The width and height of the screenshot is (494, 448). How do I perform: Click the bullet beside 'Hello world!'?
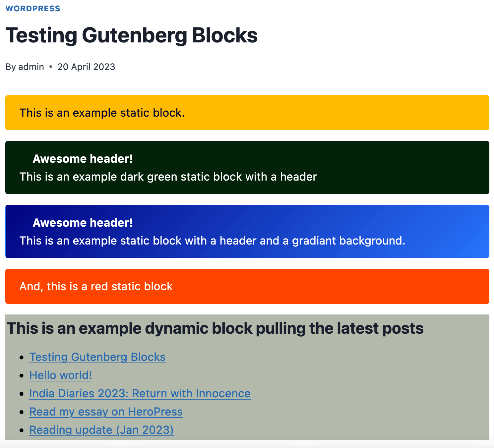(22, 375)
